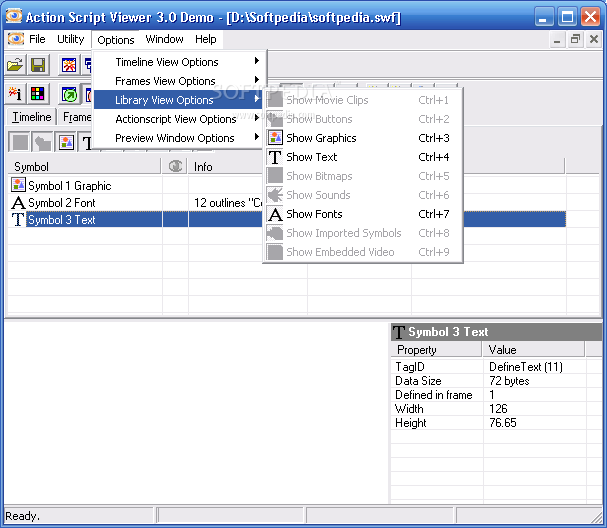Image resolution: width=607 pixels, height=528 pixels.
Task: Click the colored grid palette icon
Action: (x=38, y=94)
